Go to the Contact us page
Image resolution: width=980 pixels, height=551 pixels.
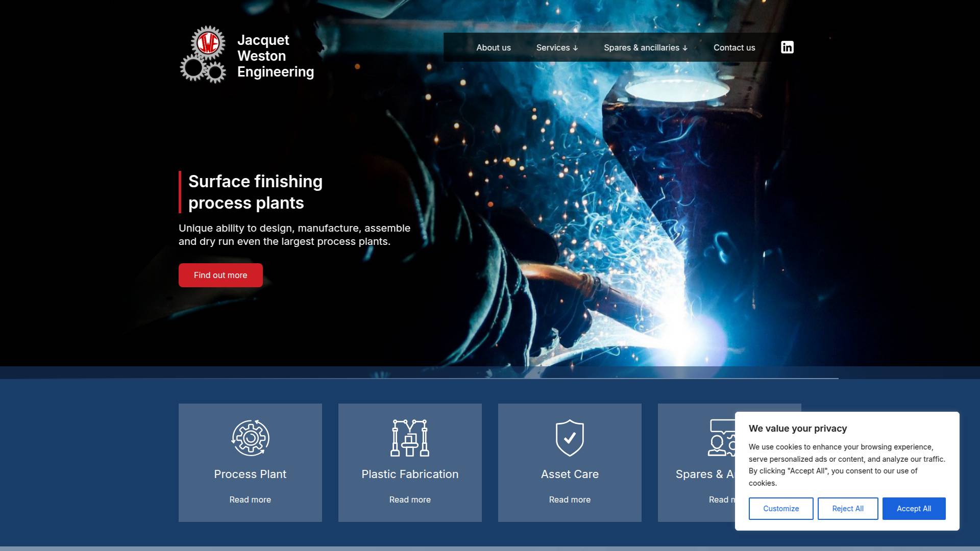(734, 47)
